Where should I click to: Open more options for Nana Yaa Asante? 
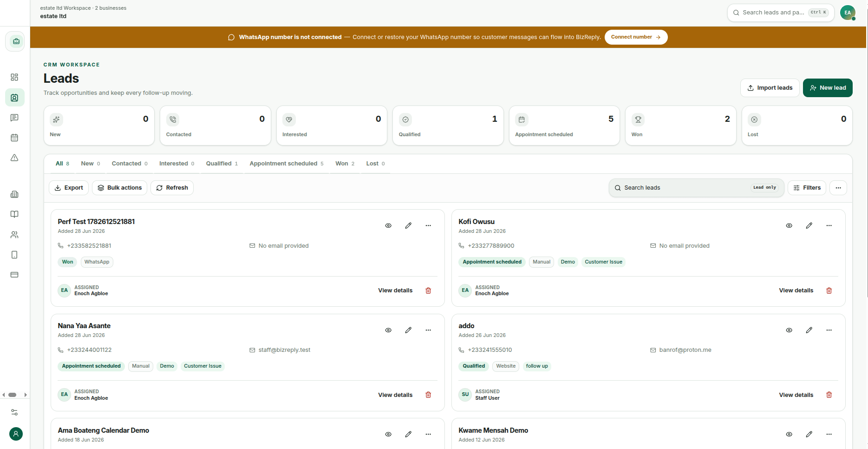(428, 330)
